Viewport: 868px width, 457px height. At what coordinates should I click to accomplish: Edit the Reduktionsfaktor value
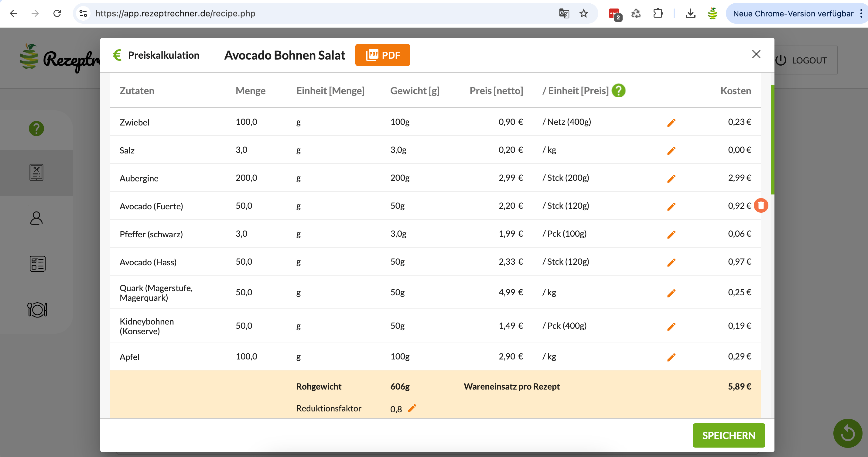click(412, 408)
